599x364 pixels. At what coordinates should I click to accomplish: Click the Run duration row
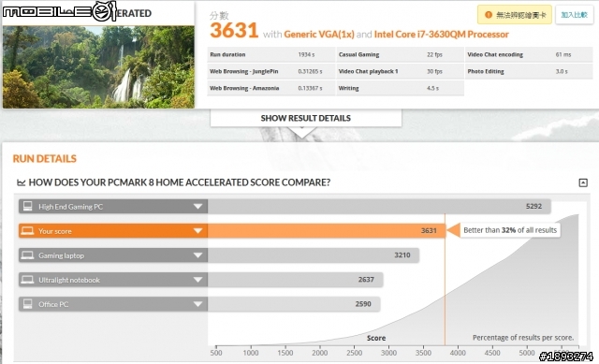(x=270, y=54)
